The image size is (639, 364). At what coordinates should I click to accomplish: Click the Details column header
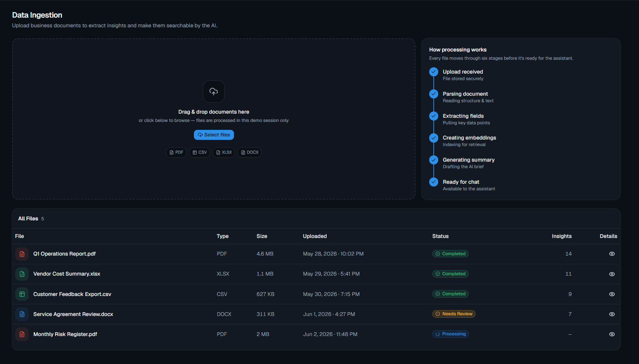pyautogui.click(x=608, y=236)
